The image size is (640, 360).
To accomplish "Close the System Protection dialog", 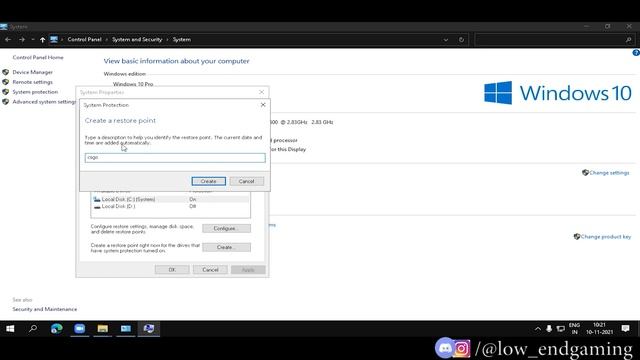I will click(x=263, y=105).
